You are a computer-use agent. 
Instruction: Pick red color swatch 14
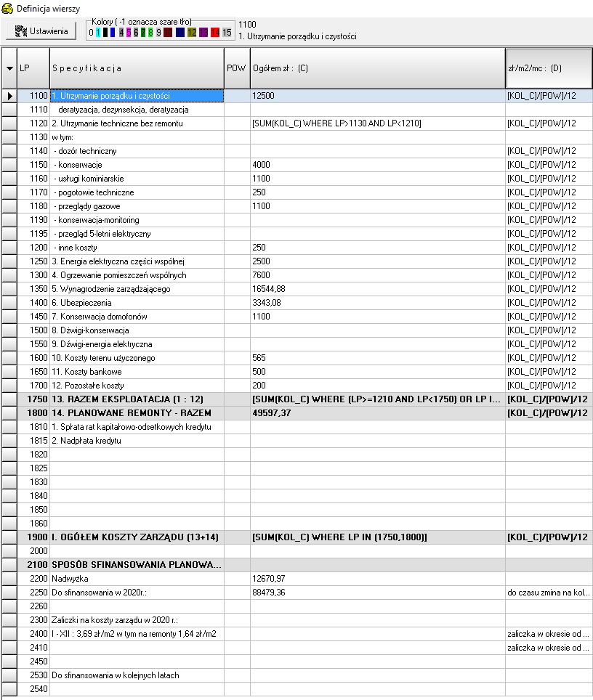(215, 33)
